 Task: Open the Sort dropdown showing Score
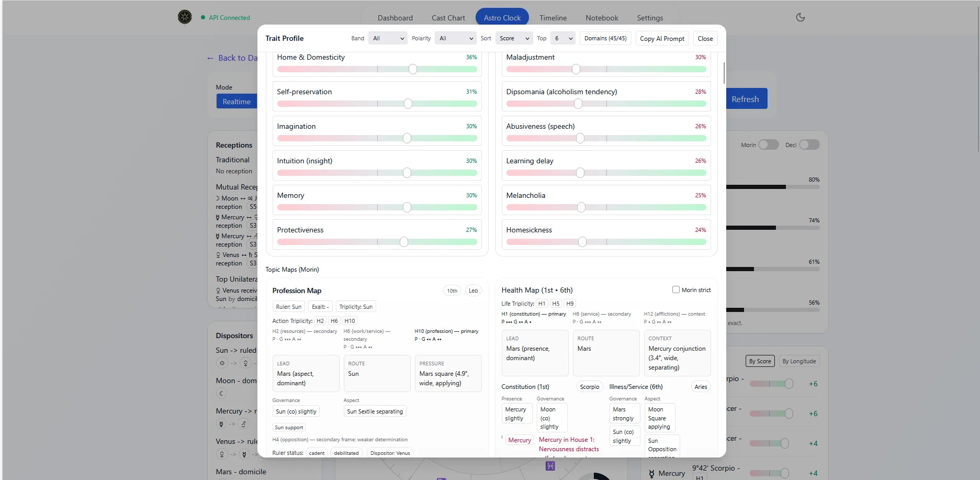pos(513,38)
